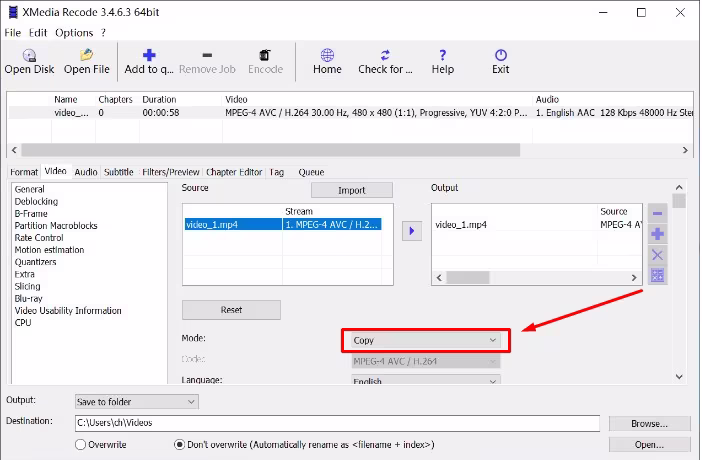Screen dimensions: 702x460
Task: Click the Browse... button
Action: point(650,424)
